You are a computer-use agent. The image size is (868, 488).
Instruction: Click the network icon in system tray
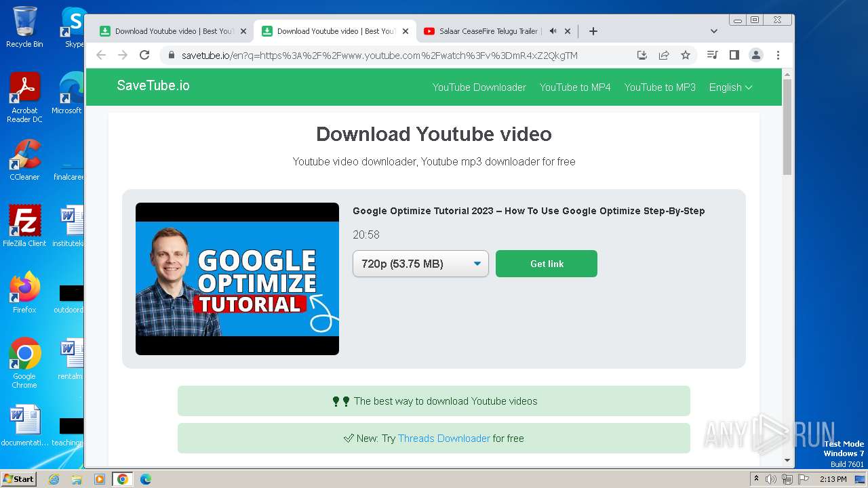(787, 479)
